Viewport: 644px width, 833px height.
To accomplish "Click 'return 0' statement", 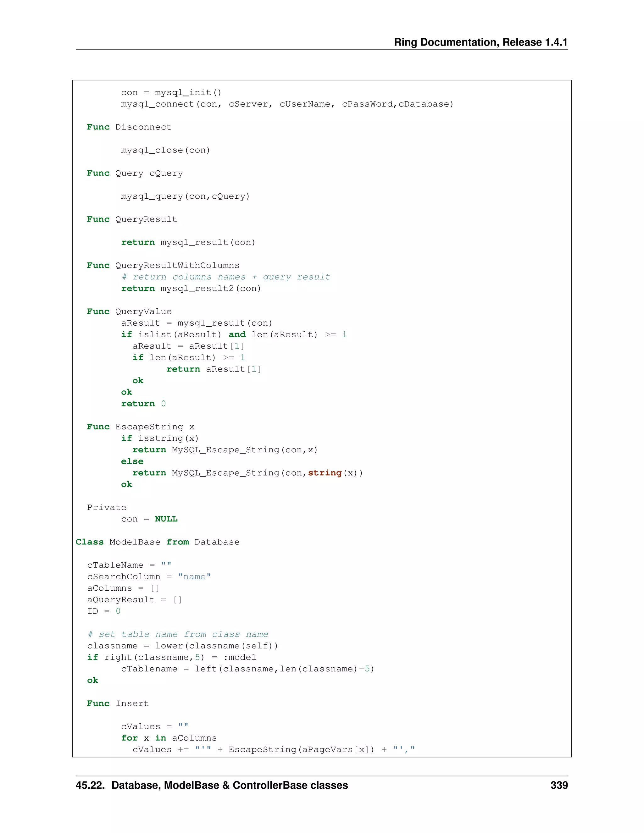I will [x=143, y=404].
